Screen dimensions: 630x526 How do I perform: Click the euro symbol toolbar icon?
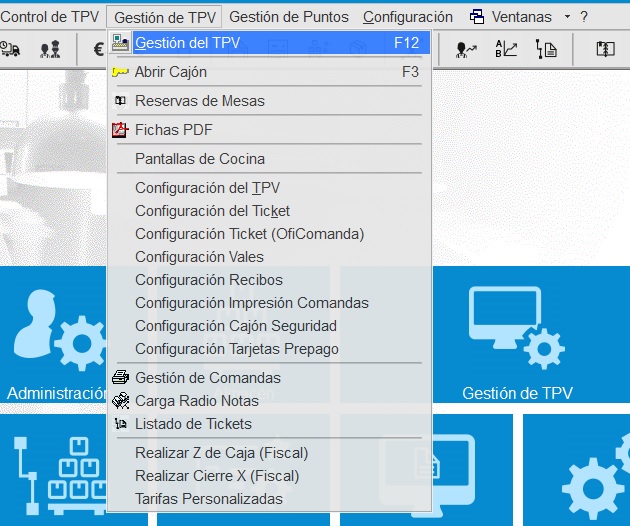(x=99, y=49)
